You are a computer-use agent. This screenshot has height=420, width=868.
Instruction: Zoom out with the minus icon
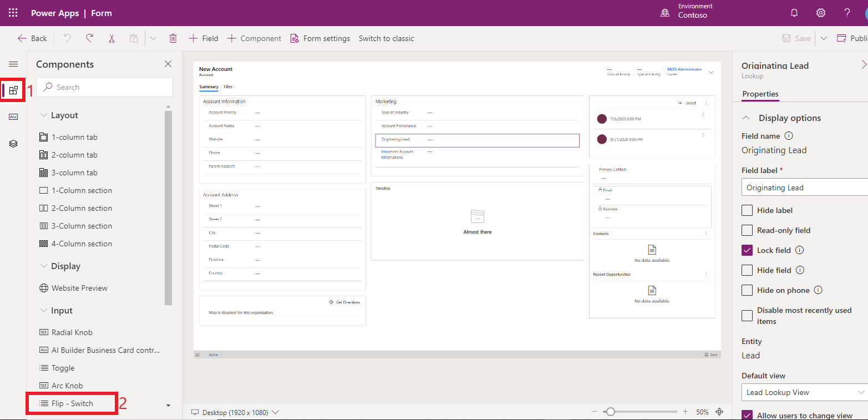tap(594, 412)
